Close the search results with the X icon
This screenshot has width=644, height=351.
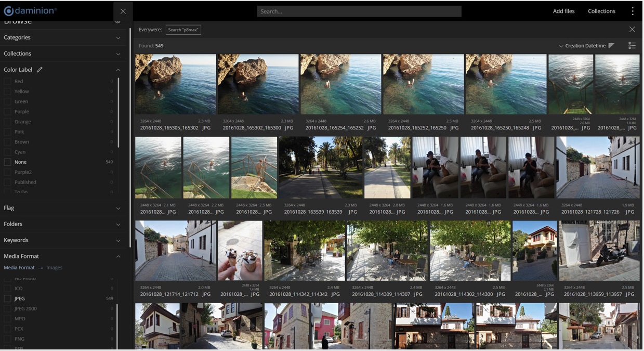632,29
